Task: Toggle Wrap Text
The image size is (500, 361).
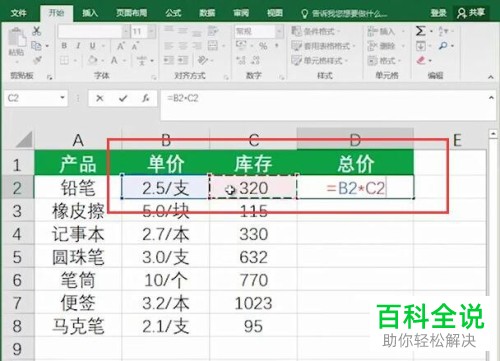Action: coord(213,31)
